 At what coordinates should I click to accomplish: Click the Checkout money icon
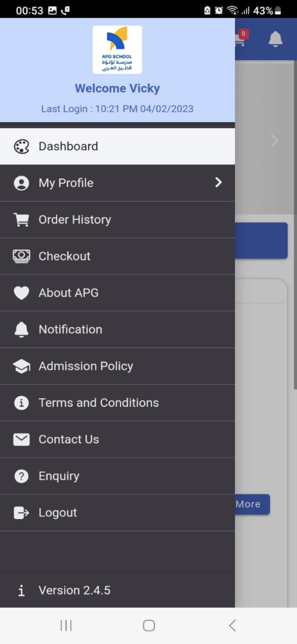tap(21, 256)
